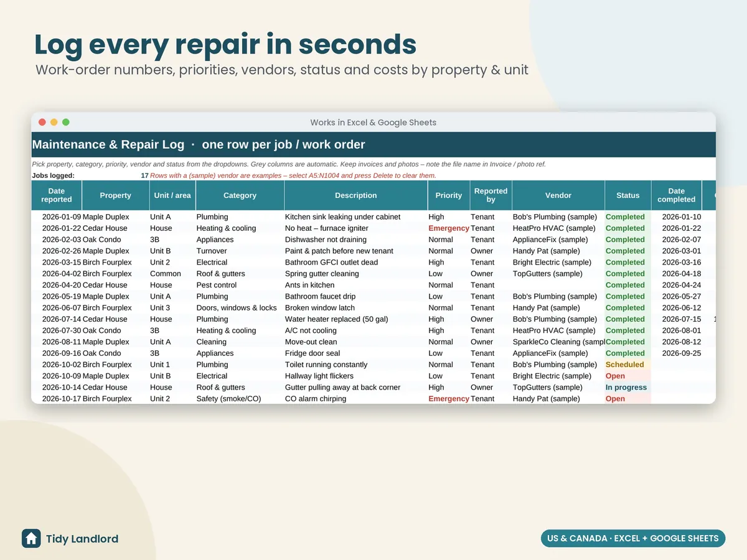Viewport: 747px width, 560px height.
Task: Click the Tidy Landlord house logo icon
Action: 31,538
